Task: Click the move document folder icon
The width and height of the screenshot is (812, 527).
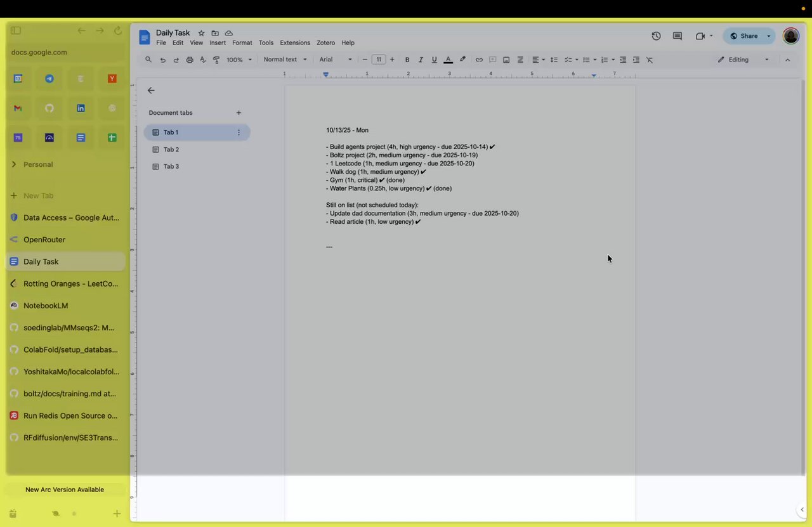Action: pyautogui.click(x=215, y=33)
